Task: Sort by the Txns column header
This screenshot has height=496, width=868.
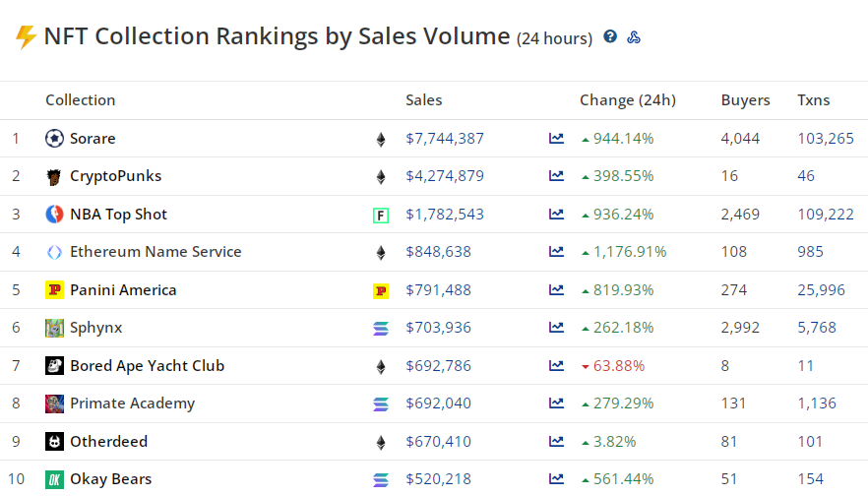Action: coord(813,100)
